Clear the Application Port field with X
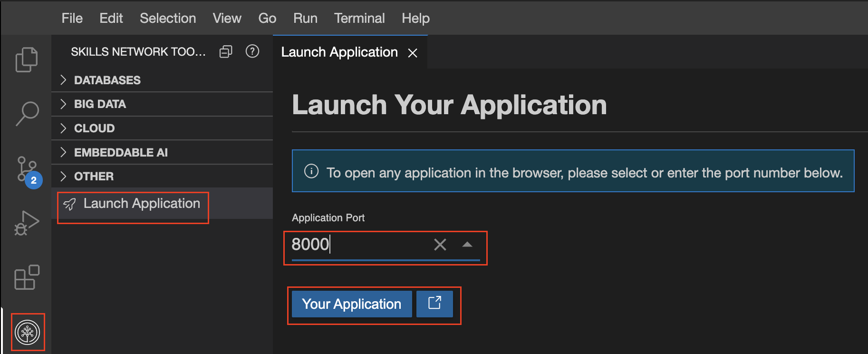 440,245
